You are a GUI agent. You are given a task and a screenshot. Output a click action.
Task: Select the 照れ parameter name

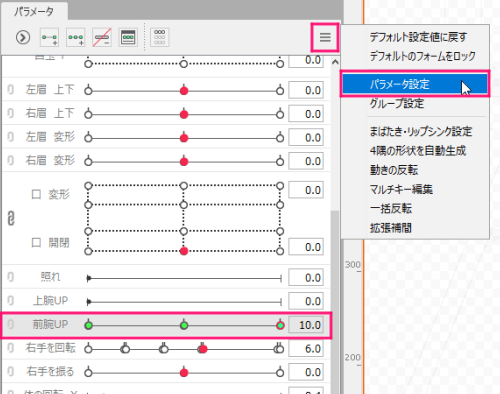[x=50, y=277]
